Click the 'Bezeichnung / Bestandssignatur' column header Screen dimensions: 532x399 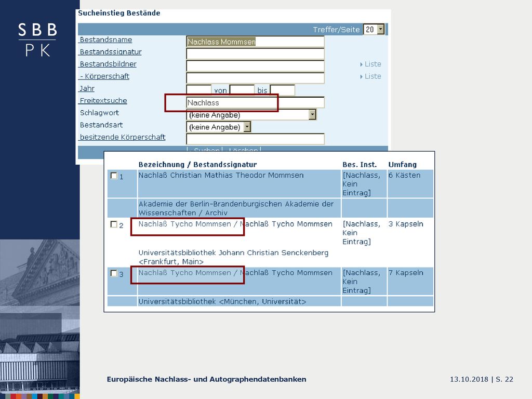coord(197,165)
